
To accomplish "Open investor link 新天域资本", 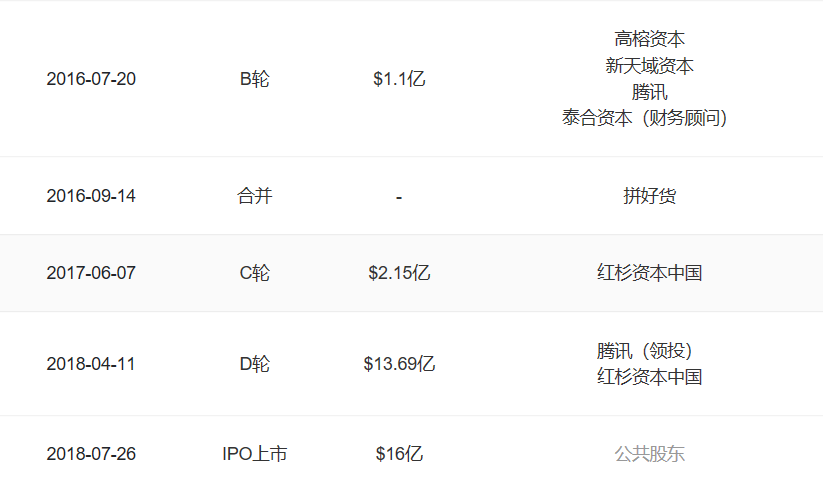I will (x=649, y=66).
